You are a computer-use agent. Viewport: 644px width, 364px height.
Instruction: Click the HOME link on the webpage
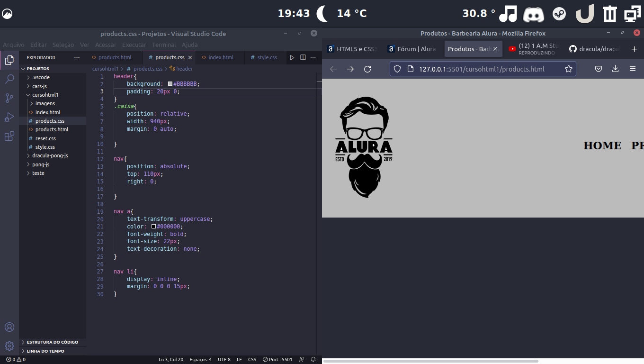[602, 146]
